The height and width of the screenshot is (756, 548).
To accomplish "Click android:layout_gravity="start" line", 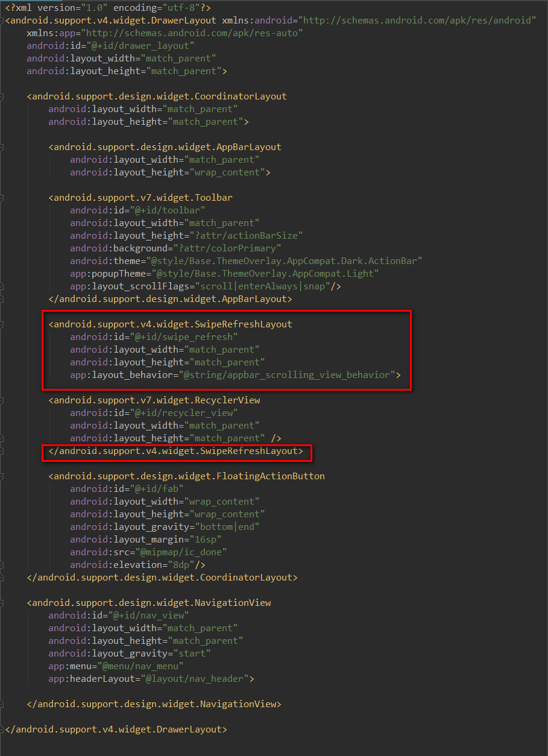I will coord(130,654).
